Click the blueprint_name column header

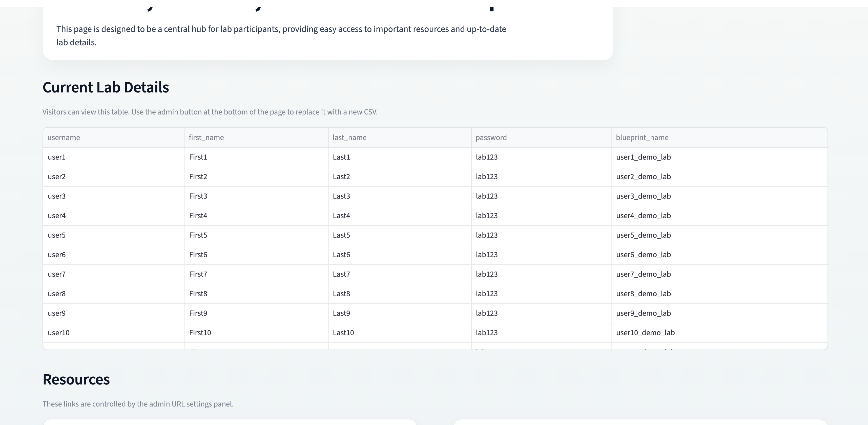tap(719, 138)
